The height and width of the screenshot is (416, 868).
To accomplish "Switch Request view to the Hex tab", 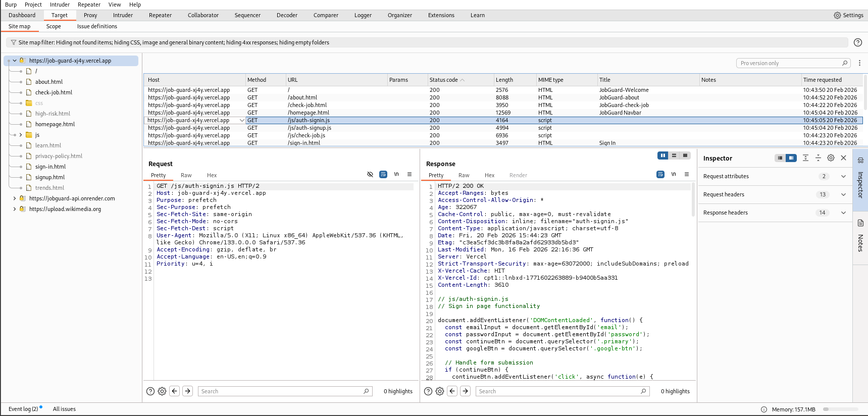I will [x=212, y=175].
